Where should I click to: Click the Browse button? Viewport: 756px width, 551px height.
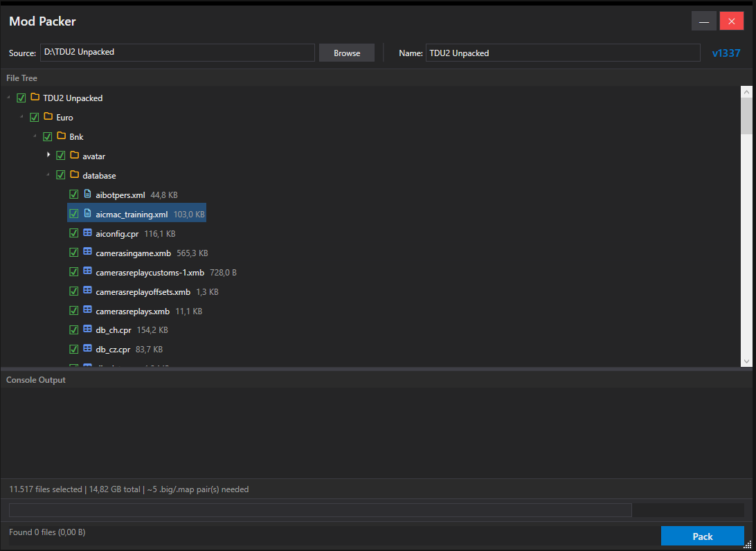click(x=347, y=53)
